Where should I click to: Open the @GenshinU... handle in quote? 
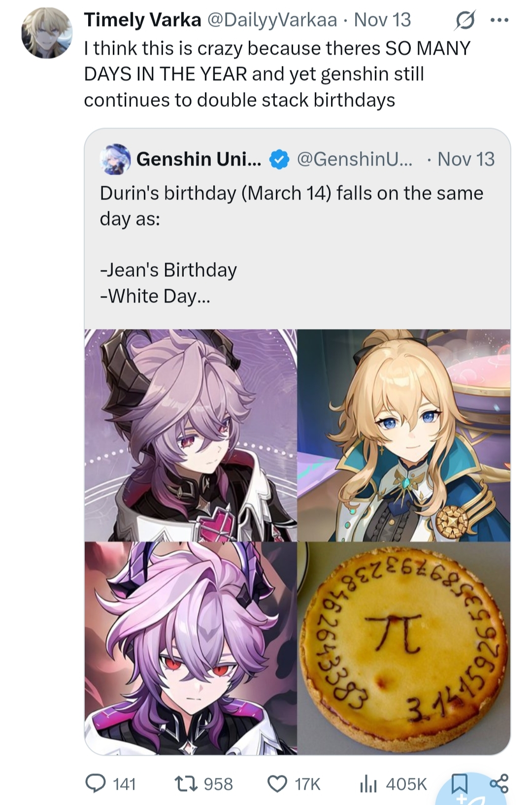355,159
